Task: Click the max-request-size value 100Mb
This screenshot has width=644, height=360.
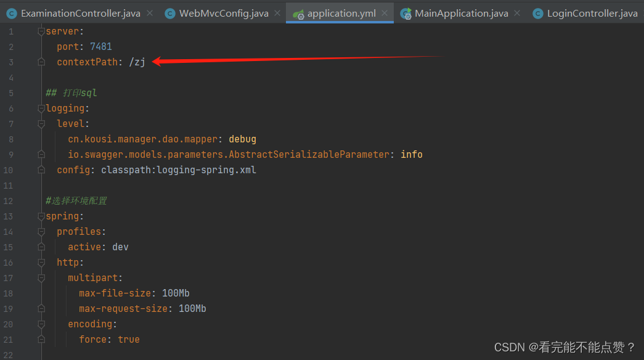Action: [x=192, y=309]
